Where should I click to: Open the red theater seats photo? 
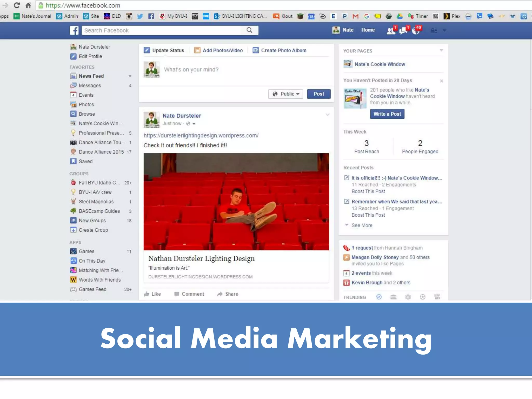tap(236, 202)
